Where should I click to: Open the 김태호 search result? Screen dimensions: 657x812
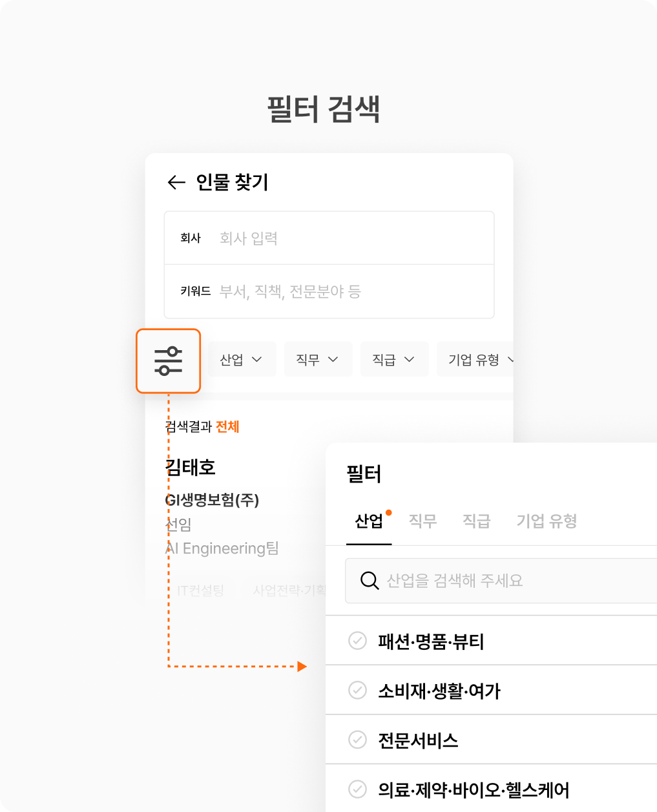(x=191, y=467)
